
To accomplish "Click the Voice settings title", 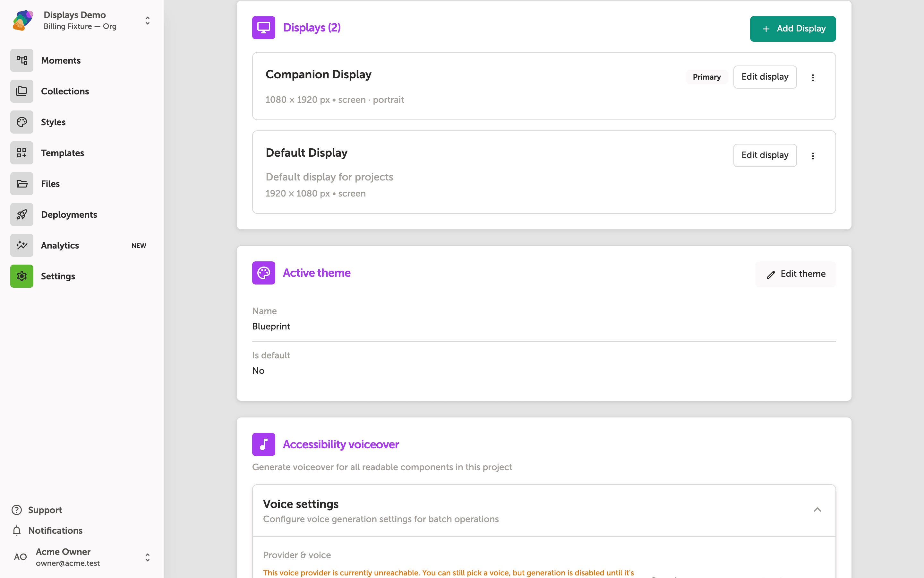I will coord(301,504).
